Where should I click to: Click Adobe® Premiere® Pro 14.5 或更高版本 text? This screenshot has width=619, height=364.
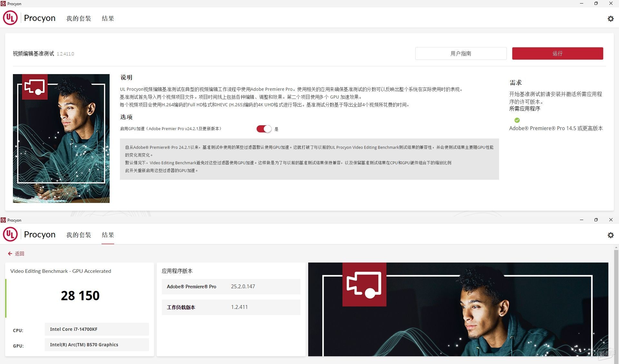(x=556, y=128)
